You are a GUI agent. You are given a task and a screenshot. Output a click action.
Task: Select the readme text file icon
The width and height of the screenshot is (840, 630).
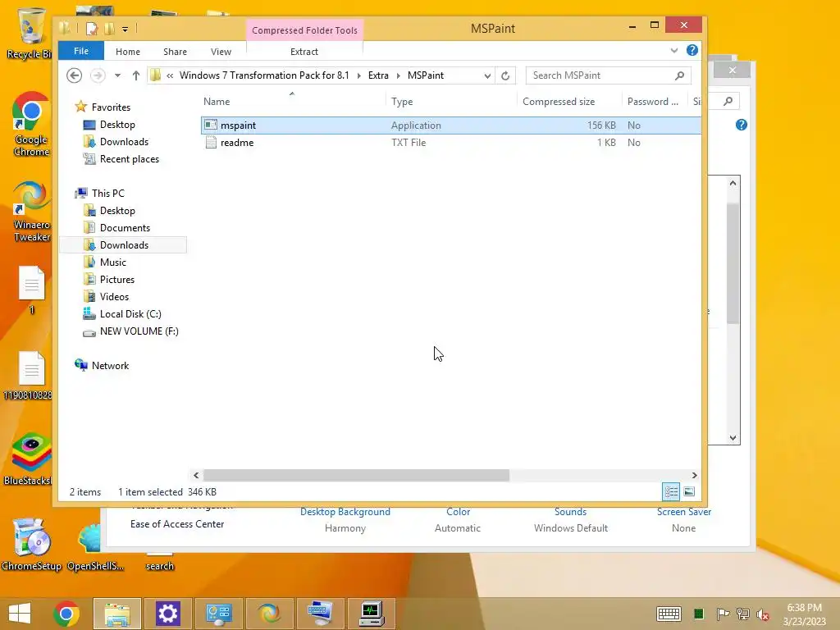pos(211,143)
